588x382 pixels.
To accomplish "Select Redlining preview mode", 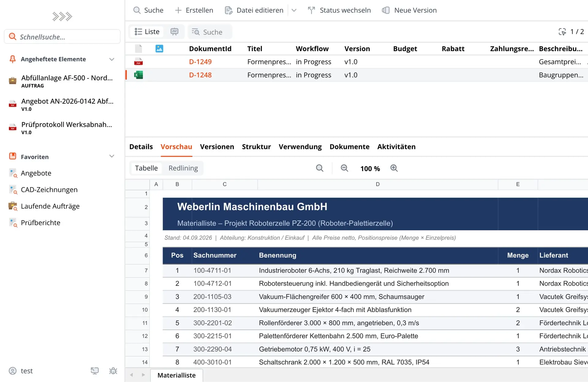I will (183, 168).
